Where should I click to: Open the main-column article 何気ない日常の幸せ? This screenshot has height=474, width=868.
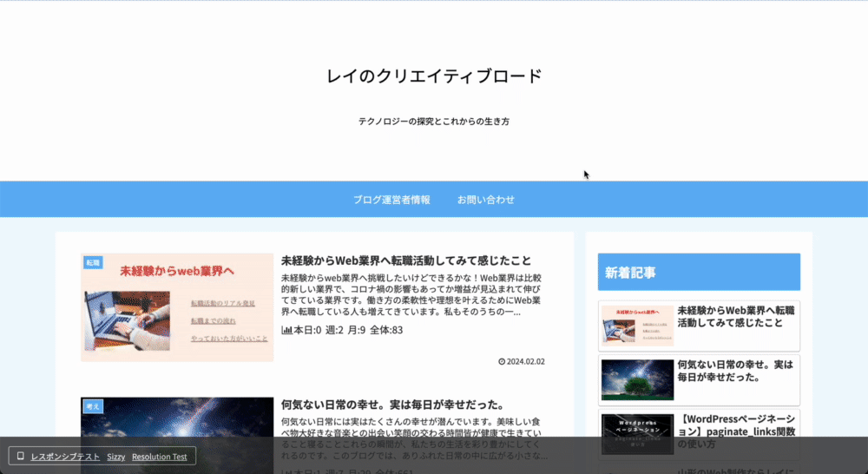392,405
